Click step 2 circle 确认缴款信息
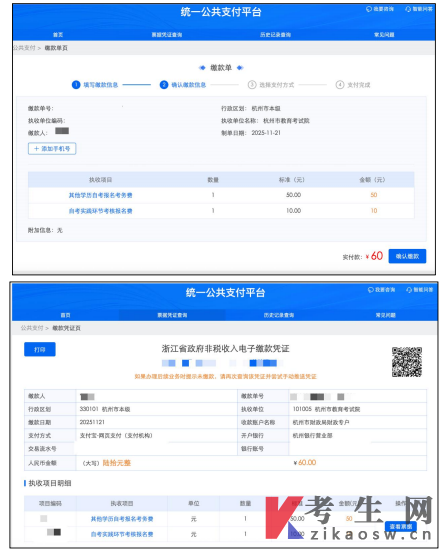The height and width of the screenshot is (553, 447). tap(164, 85)
